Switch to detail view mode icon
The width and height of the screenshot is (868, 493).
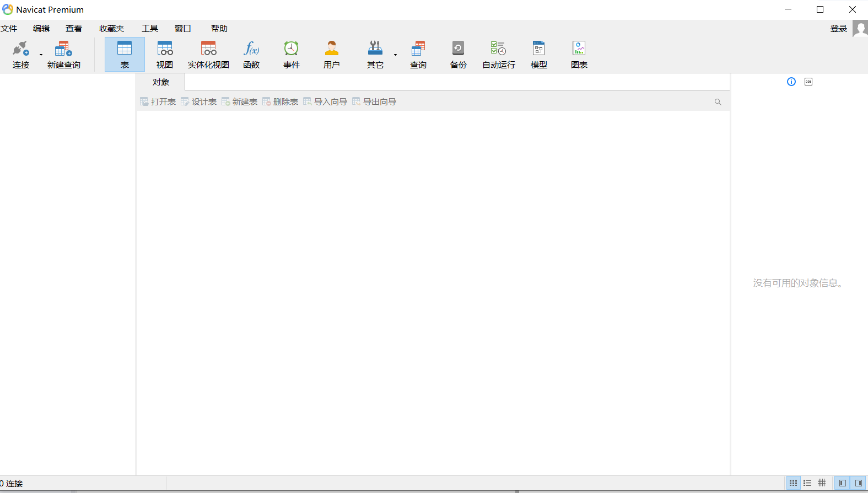[807, 483]
